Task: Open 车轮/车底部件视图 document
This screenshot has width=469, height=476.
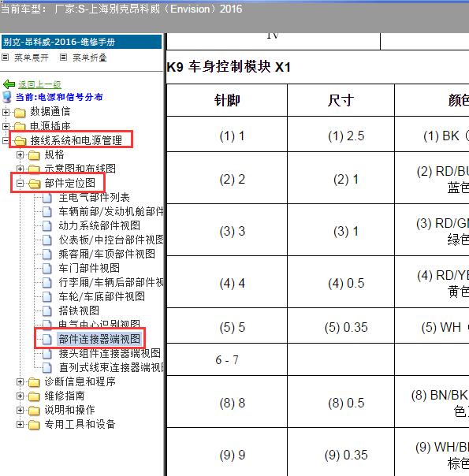Action: point(102,296)
